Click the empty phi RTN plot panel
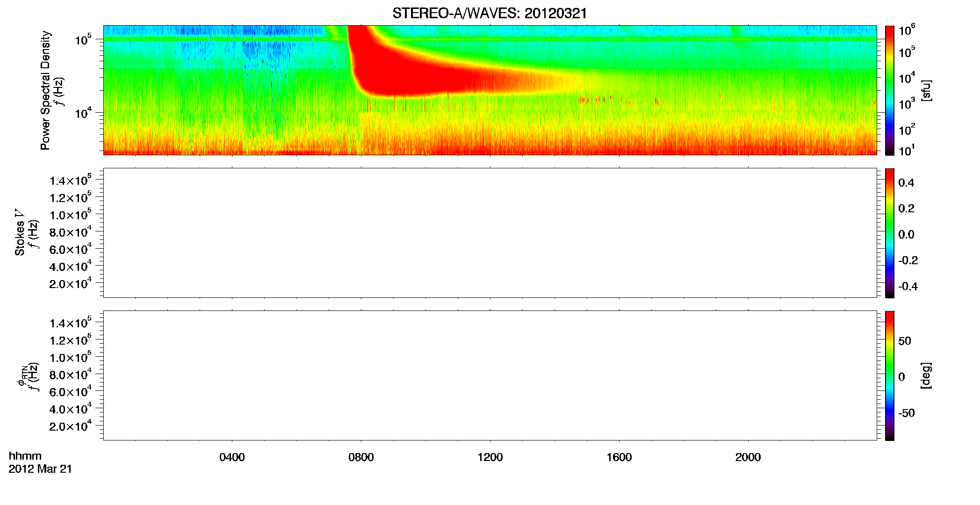This screenshot has height=505, width=980. pyautogui.click(x=490, y=375)
